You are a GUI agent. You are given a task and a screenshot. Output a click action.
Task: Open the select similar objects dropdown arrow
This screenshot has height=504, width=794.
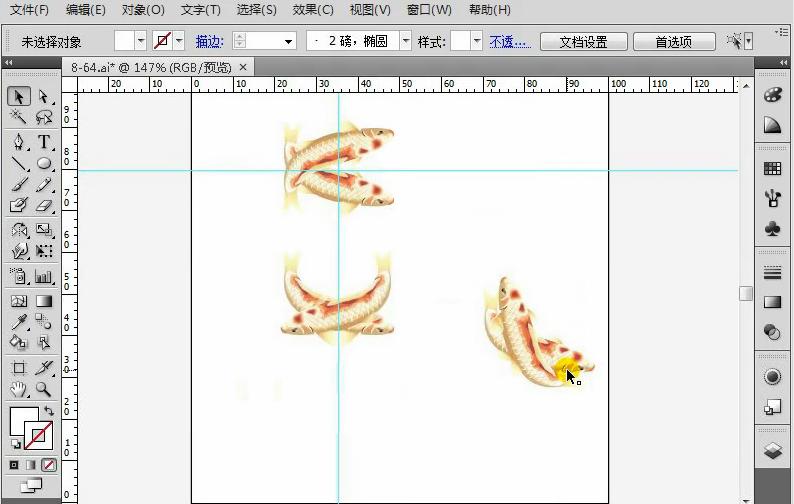click(x=749, y=41)
